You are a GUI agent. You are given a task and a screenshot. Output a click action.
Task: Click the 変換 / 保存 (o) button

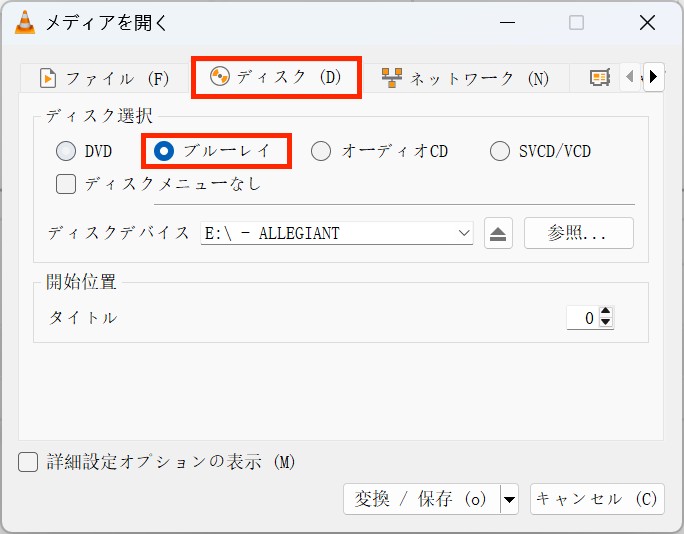pyautogui.click(x=421, y=499)
